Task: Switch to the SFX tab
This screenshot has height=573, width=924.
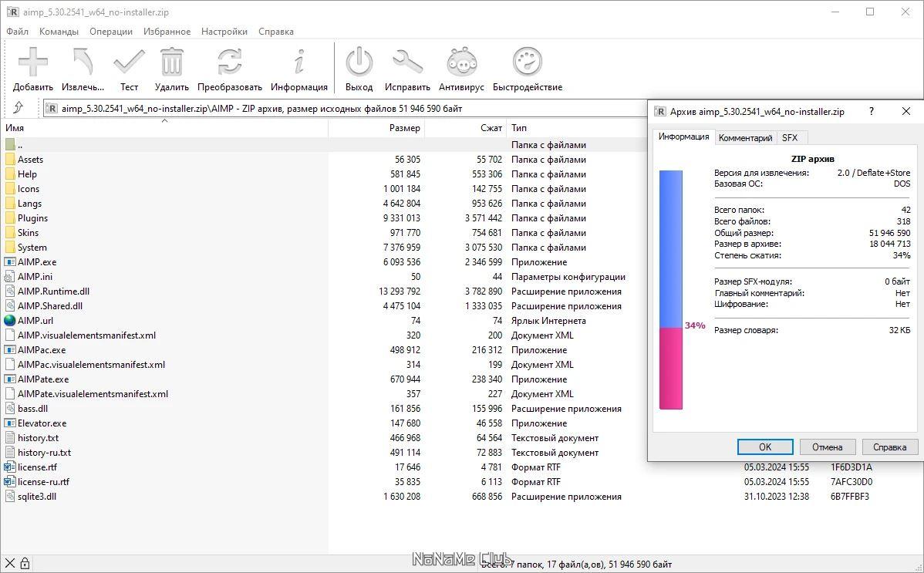Action: 790,137
